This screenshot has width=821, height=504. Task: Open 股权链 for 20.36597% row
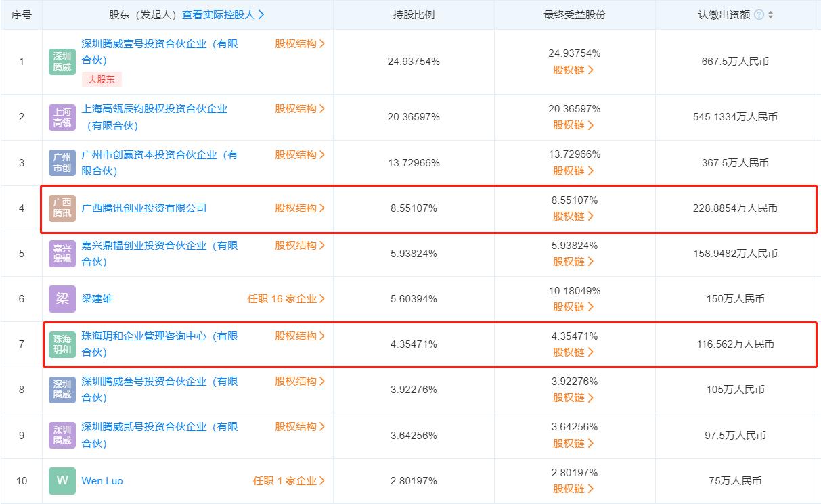coord(574,125)
